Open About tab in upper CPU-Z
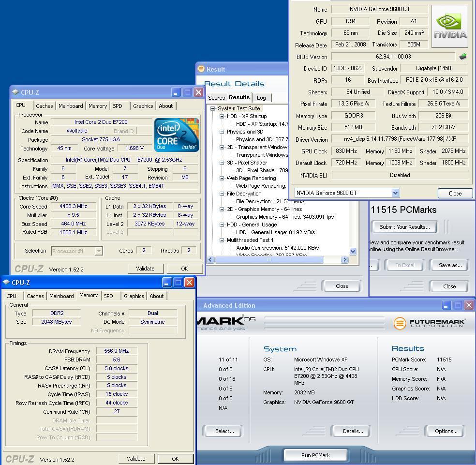476x465 pixels. [166, 106]
